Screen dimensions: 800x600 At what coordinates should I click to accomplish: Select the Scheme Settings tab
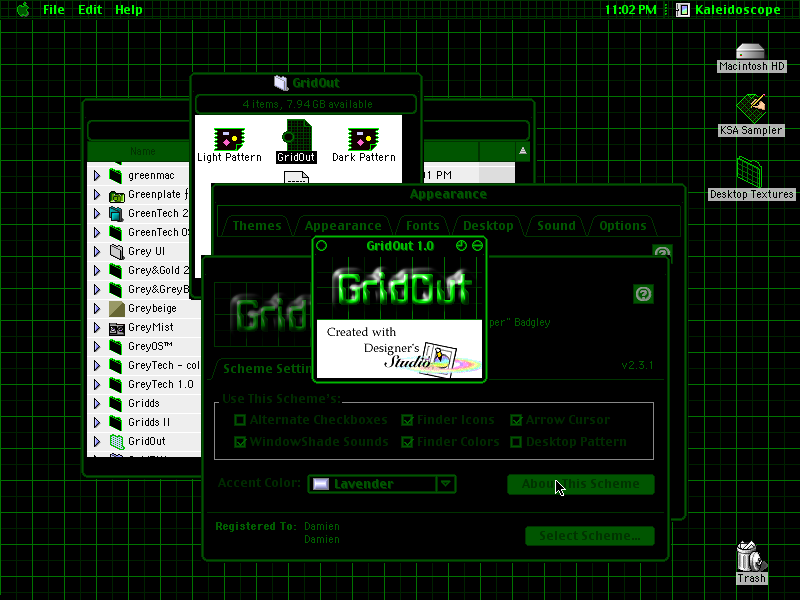tap(266, 369)
